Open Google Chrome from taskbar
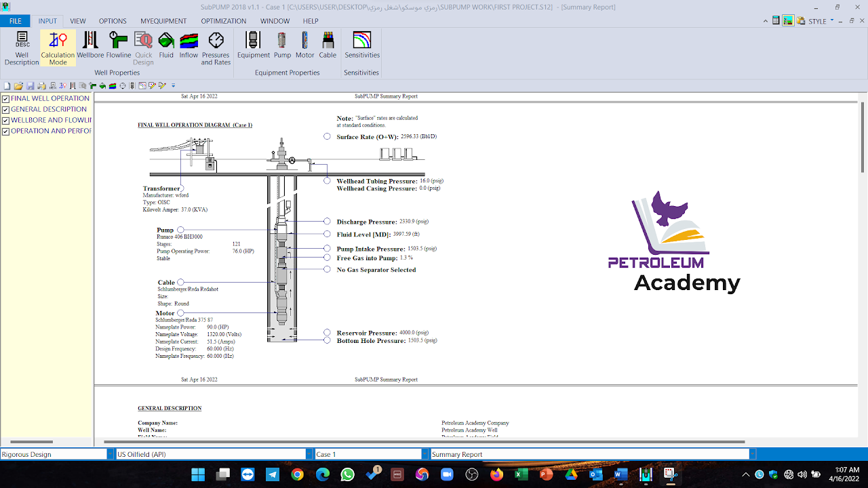The image size is (868, 488). coord(297,474)
